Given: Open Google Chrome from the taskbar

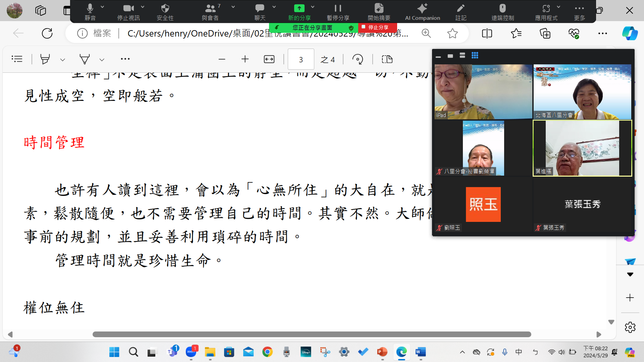Looking at the screenshot, I should [267, 352].
